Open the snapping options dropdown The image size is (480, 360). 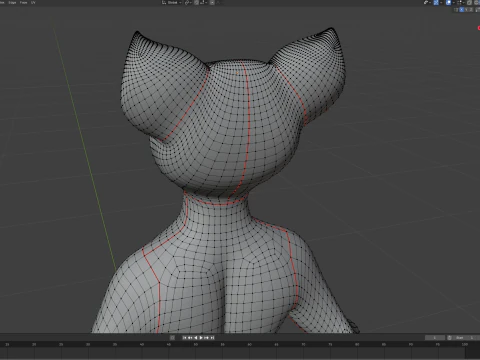click(203, 2)
